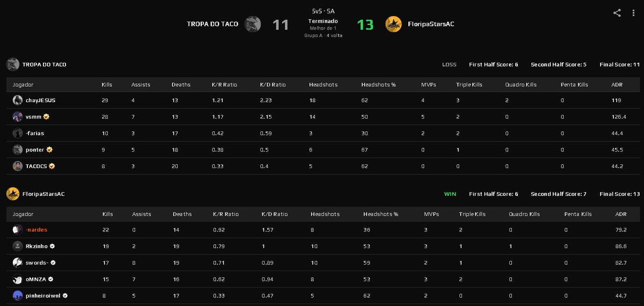Click Final Score: 11 text
This screenshot has height=306, width=644.
(x=620, y=64)
